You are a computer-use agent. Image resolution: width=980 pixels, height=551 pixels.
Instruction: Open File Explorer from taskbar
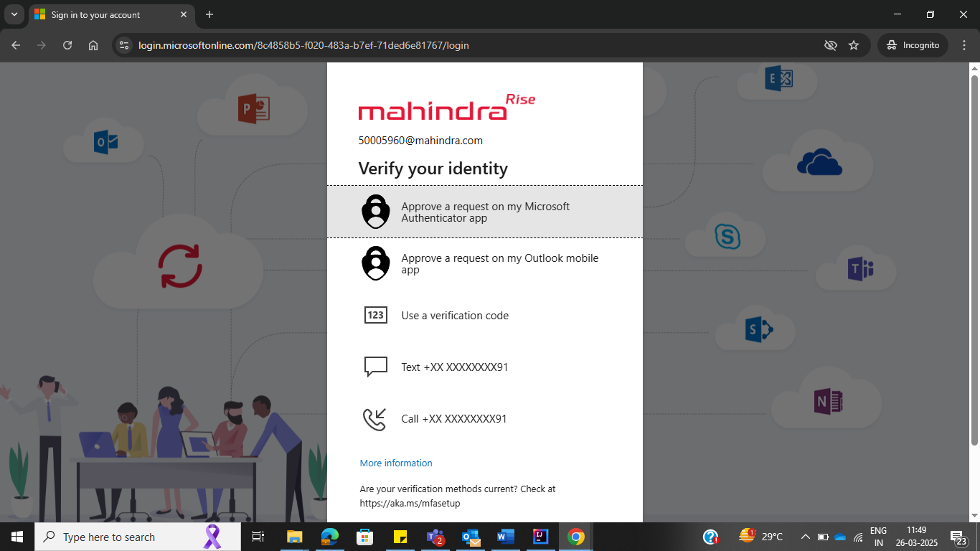(x=295, y=537)
